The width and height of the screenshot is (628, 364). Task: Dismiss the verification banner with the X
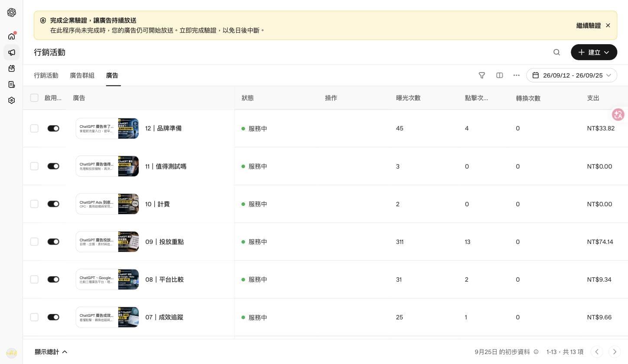point(608,26)
